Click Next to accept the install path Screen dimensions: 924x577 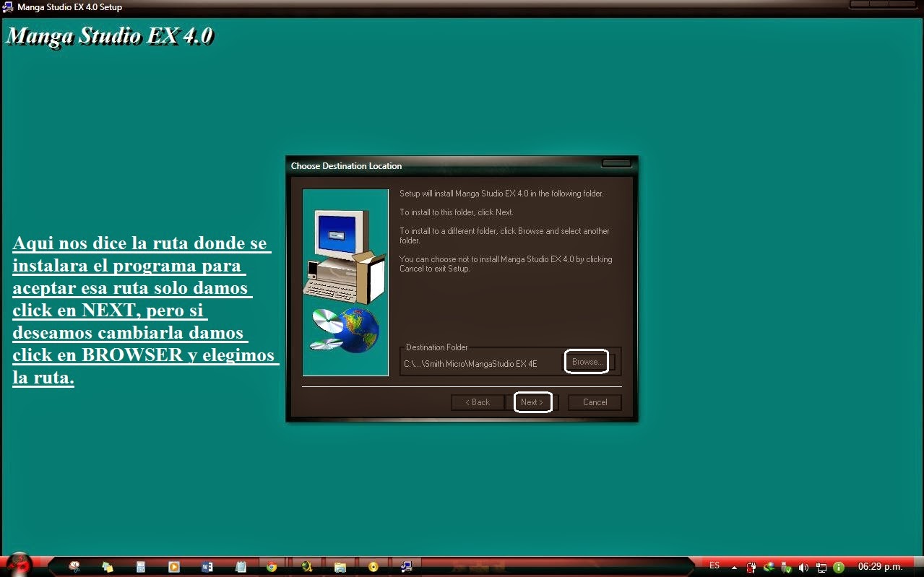[x=532, y=402]
